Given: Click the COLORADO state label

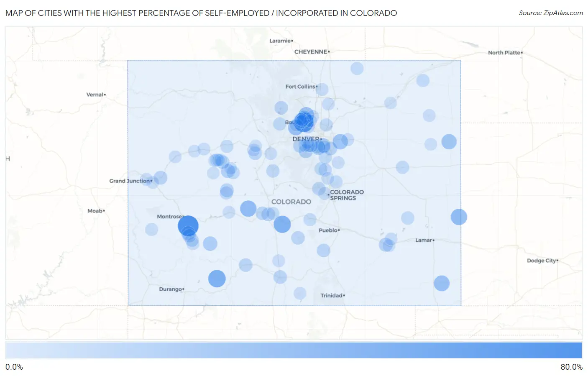Looking at the screenshot, I should [x=291, y=202].
